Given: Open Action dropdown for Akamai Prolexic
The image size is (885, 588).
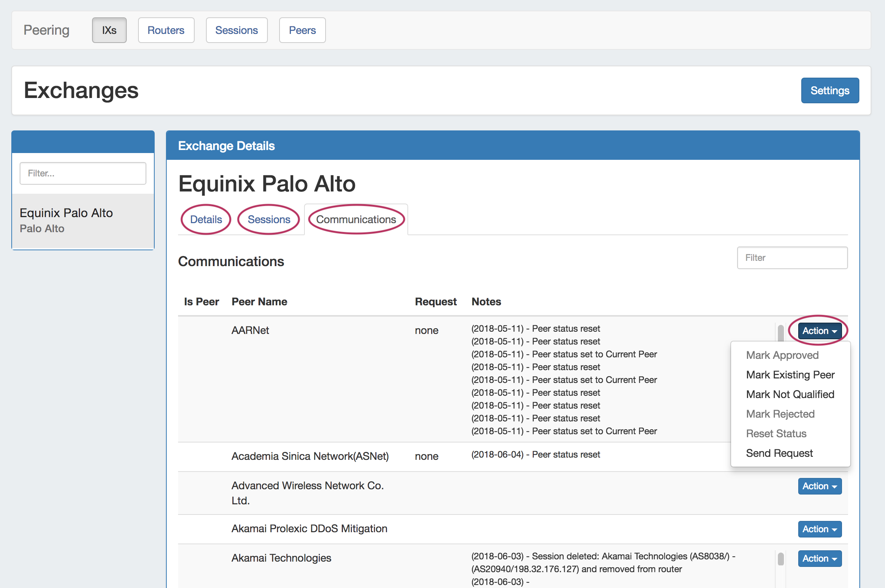Looking at the screenshot, I should coord(819,529).
